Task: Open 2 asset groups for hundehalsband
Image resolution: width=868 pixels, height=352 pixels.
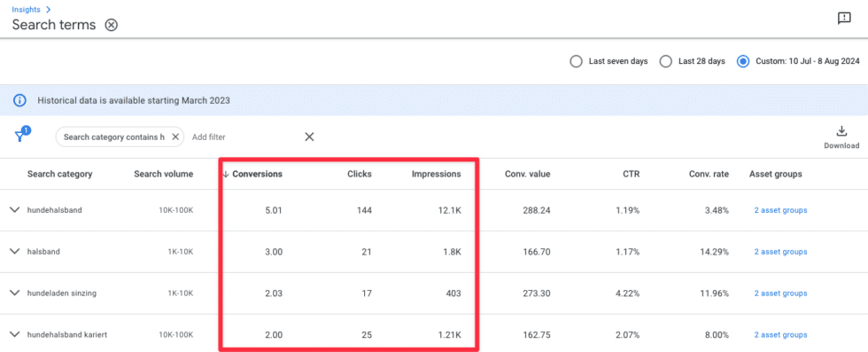Action: (x=780, y=210)
